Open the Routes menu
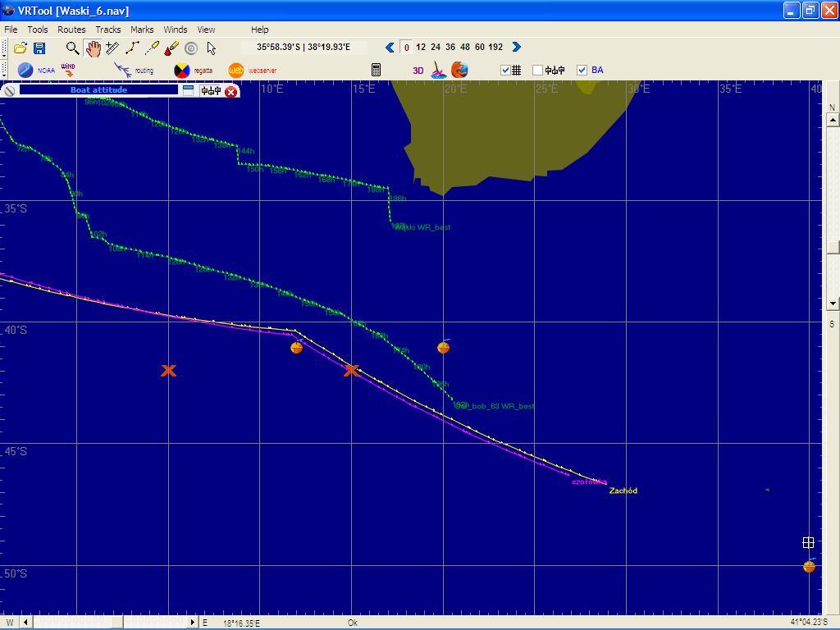Screen dimensions: 840x630 (x=71, y=30)
